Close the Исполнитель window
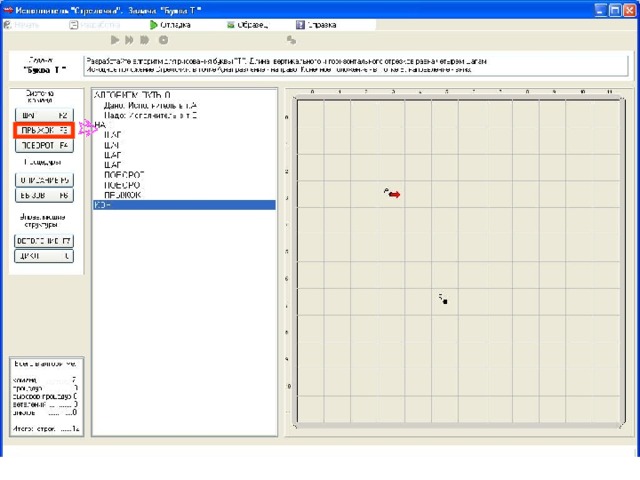The height and width of the screenshot is (480, 640). pyautogui.click(x=629, y=10)
